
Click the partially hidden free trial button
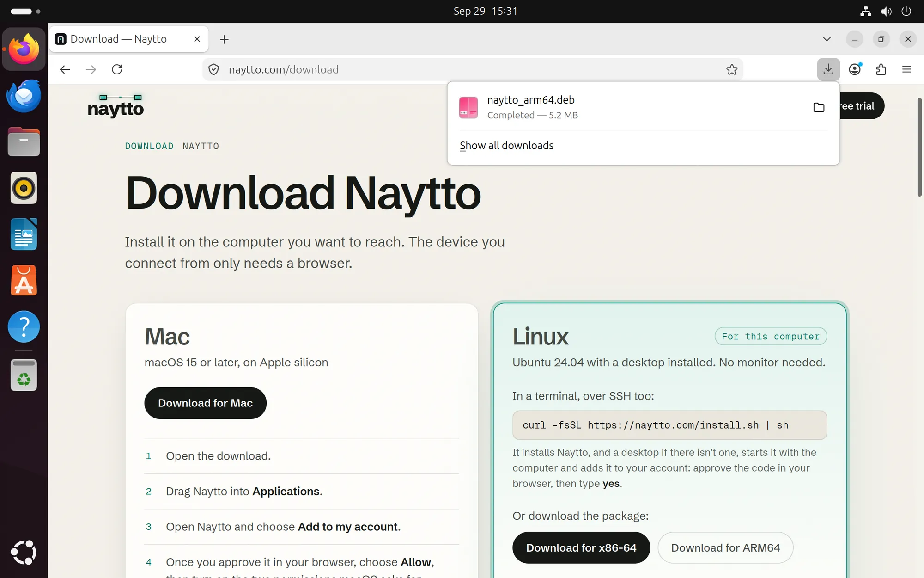(862, 106)
